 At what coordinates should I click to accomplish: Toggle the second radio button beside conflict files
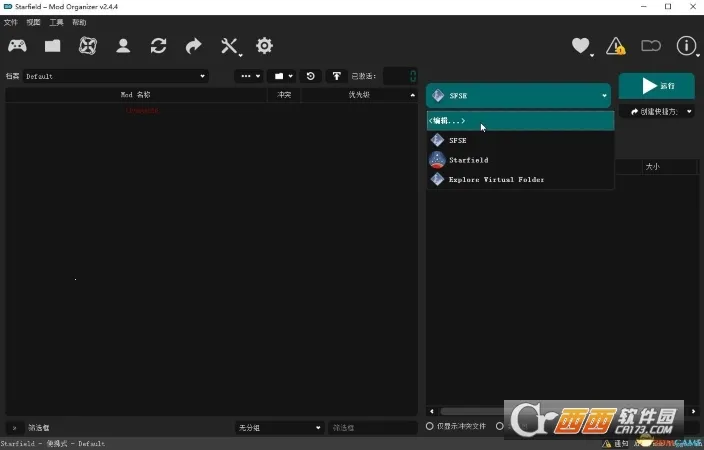[500, 426]
